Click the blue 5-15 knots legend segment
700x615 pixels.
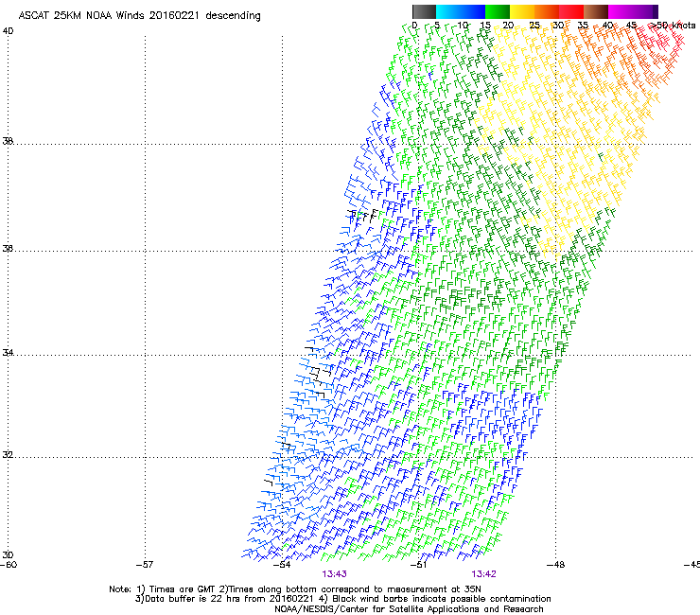[x=461, y=11]
